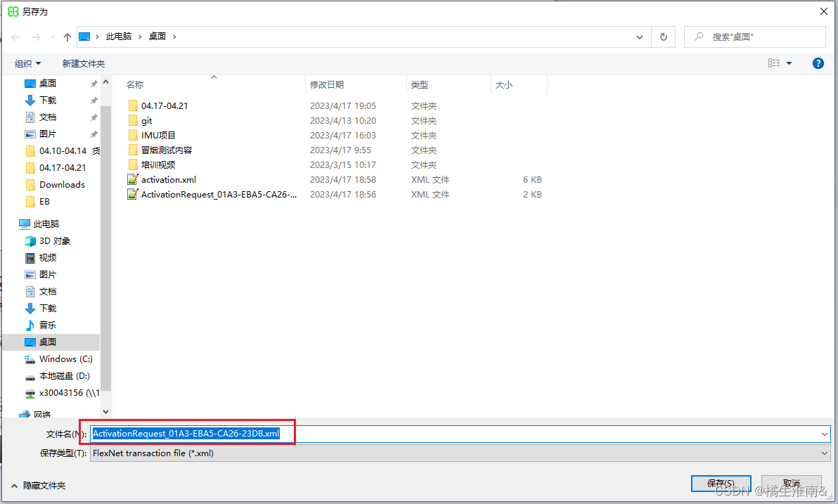Open the view options icon

(x=775, y=63)
